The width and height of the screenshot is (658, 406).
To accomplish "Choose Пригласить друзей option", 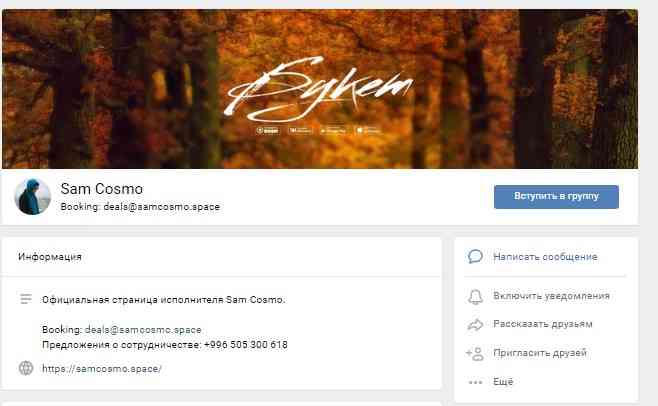I will point(540,353).
